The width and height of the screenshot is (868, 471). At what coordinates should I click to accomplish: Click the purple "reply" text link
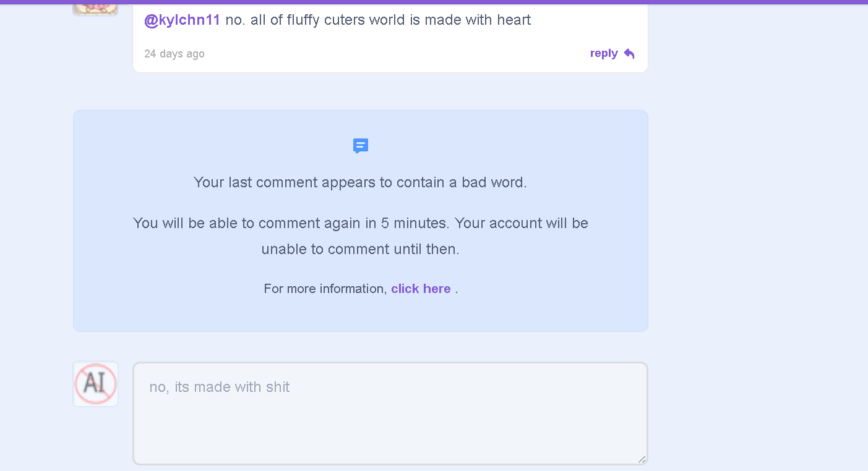604,53
